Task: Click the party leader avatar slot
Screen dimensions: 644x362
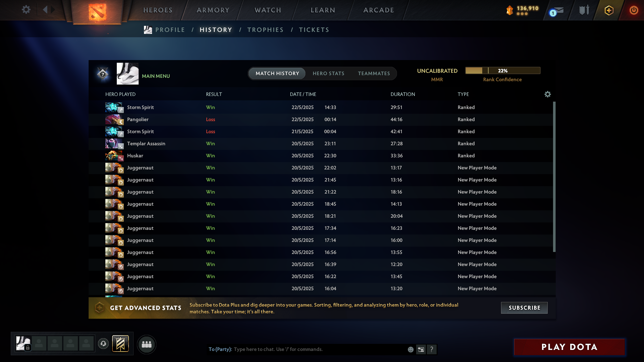Action: 23,344
